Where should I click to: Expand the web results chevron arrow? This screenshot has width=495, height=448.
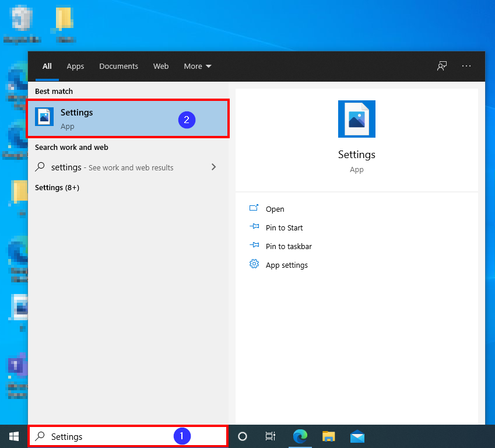tap(214, 167)
